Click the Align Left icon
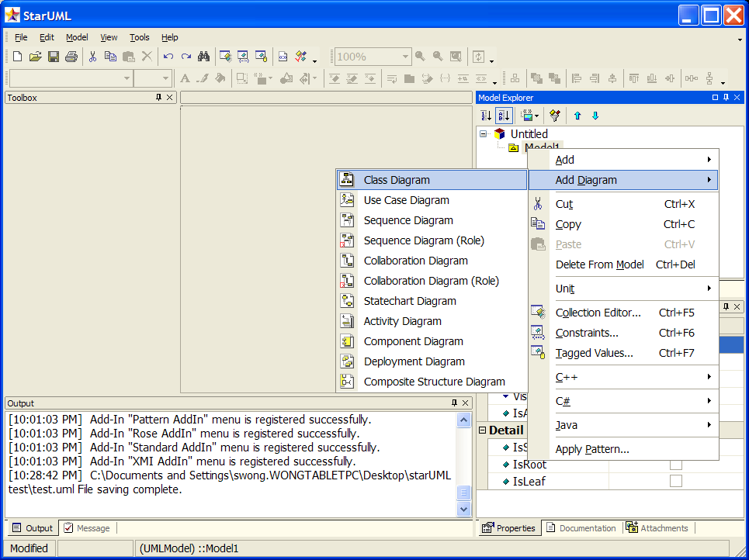Viewport: 749px width, 560px height. tap(577, 78)
